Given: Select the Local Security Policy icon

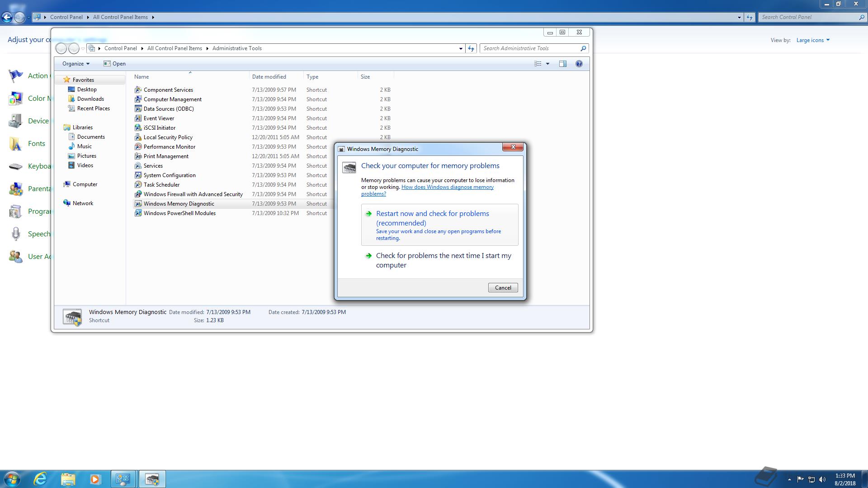Looking at the screenshot, I should click(138, 137).
